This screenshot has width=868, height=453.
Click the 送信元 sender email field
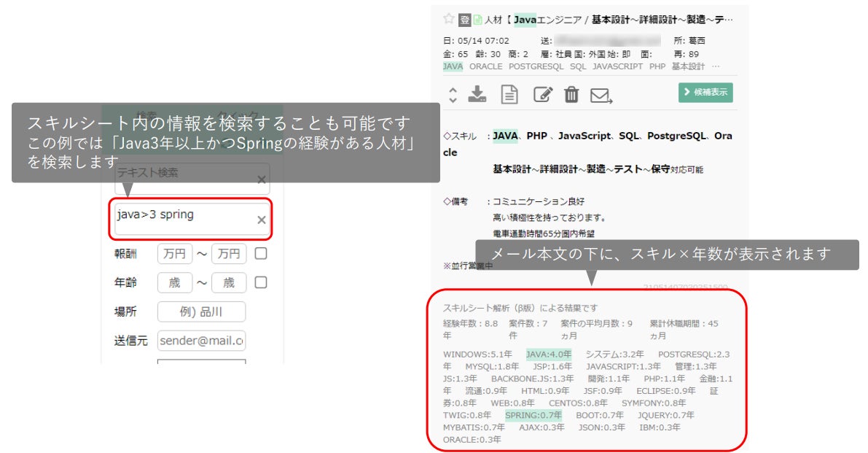click(x=201, y=341)
